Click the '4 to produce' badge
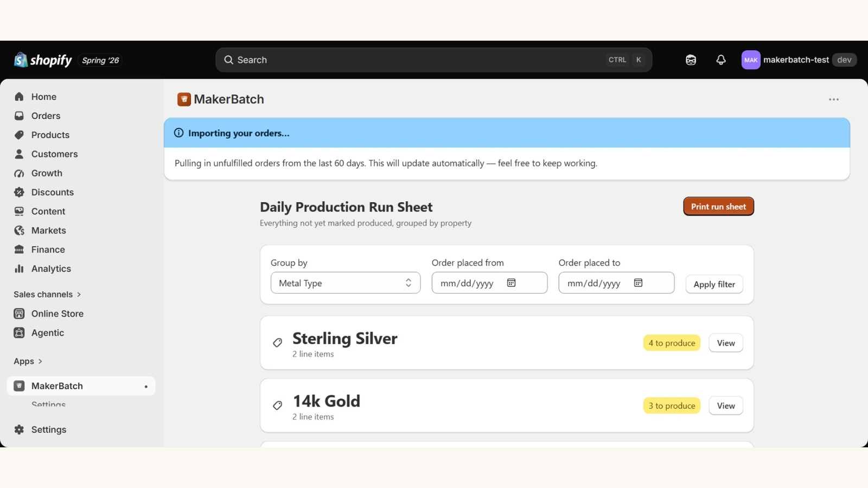Image resolution: width=868 pixels, height=488 pixels. pos(672,343)
